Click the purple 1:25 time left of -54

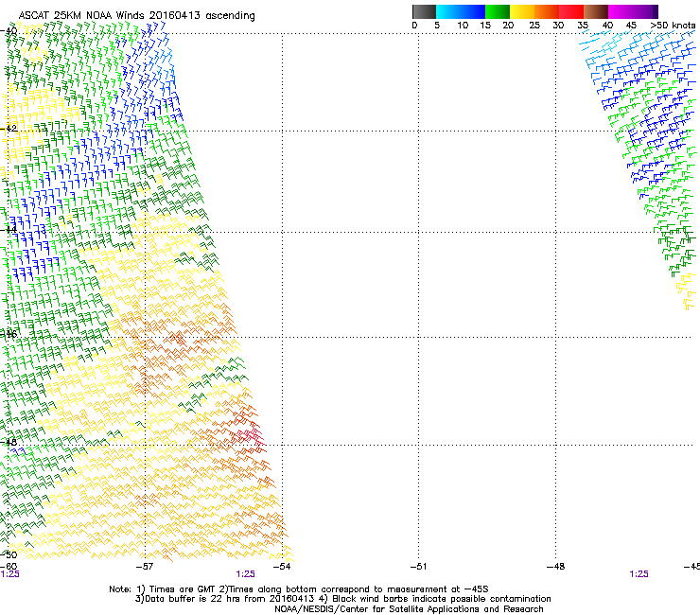click(246, 574)
